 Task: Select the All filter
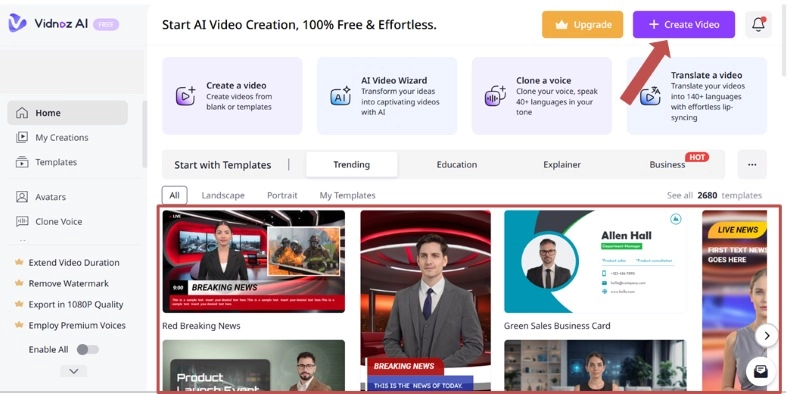tap(174, 195)
